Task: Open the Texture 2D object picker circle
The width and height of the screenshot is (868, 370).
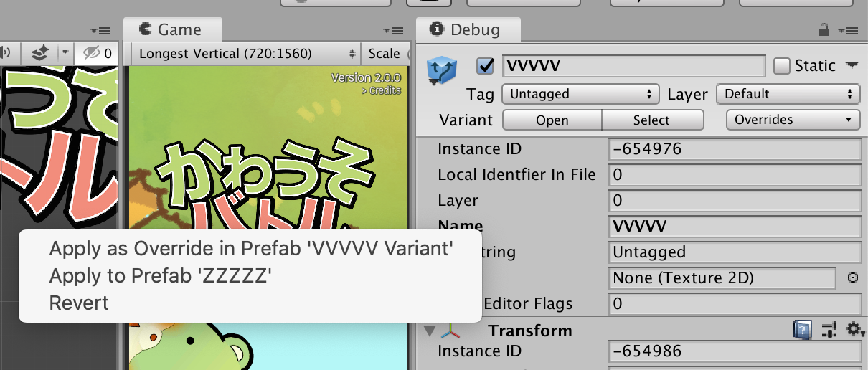Action: point(853,277)
